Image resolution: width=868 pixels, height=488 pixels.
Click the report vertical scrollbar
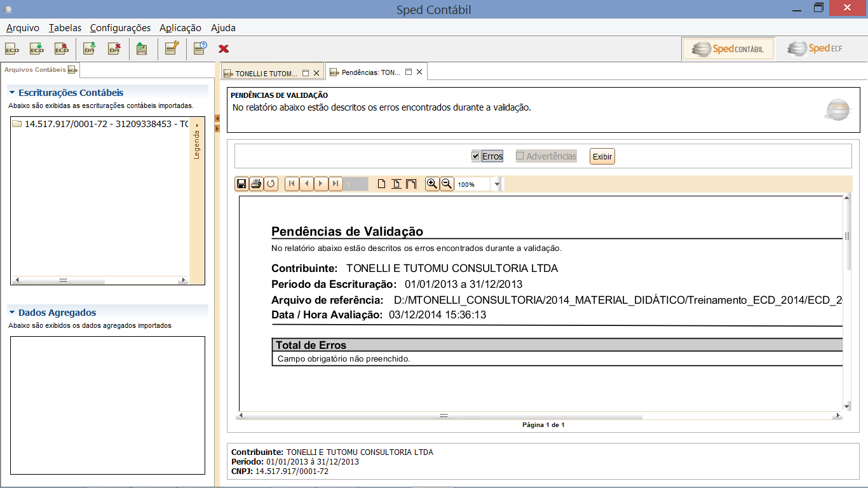pos(847,302)
